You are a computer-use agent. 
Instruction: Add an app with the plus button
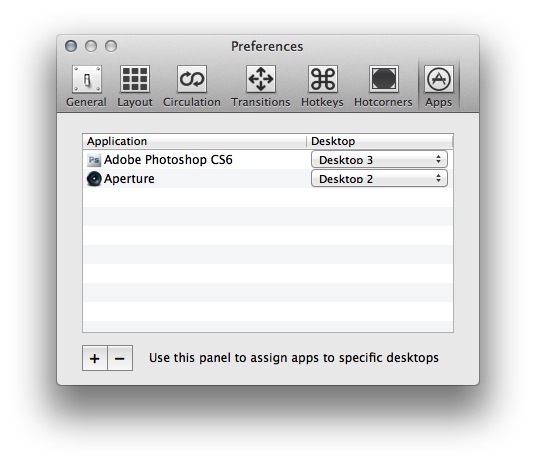tap(95, 358)
